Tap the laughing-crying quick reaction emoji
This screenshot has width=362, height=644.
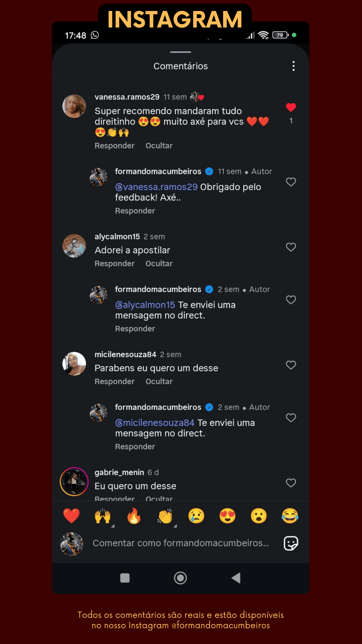click(290, 516)
